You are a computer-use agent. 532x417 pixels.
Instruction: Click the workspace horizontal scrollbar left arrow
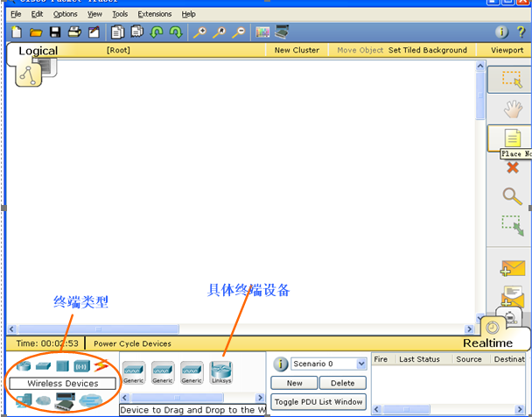[11, 329]
